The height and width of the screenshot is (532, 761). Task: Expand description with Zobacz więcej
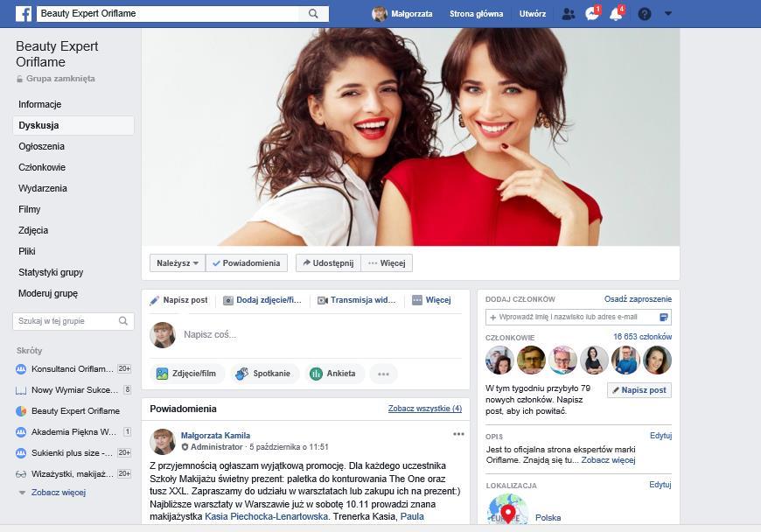(608, 460)
